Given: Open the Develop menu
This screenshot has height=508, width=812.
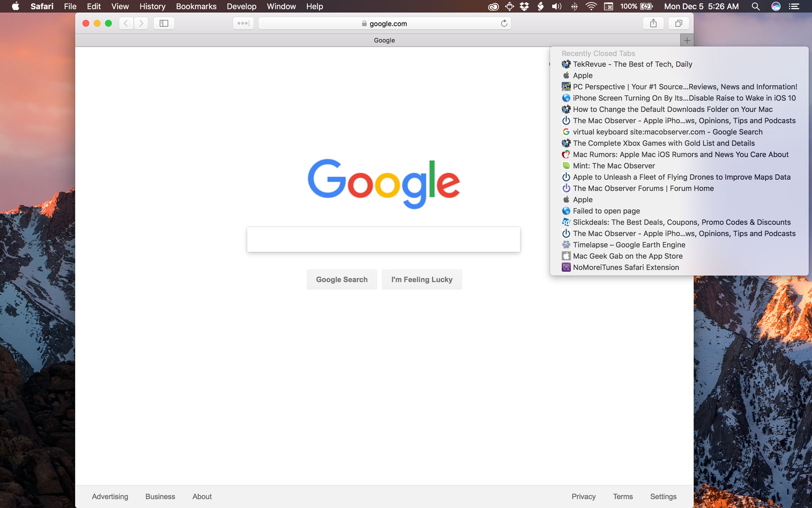Looking at the screenshot, I should 241,6.
